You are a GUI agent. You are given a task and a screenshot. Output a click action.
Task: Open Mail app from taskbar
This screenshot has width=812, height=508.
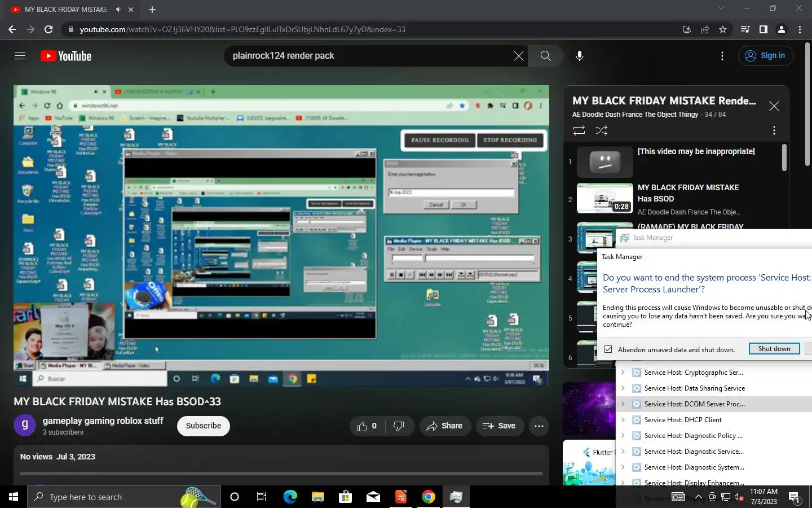[373, 497]
